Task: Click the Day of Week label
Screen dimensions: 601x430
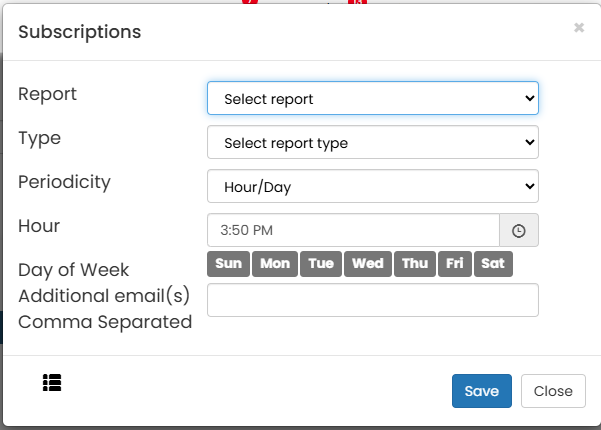Action: tap(74, 270)
